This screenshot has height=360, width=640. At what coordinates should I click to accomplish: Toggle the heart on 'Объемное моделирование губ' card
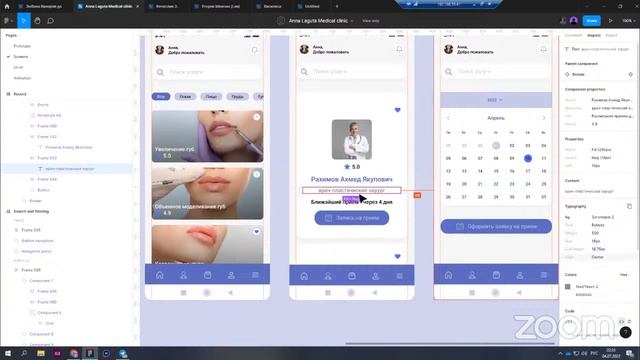tap(257, 174)
